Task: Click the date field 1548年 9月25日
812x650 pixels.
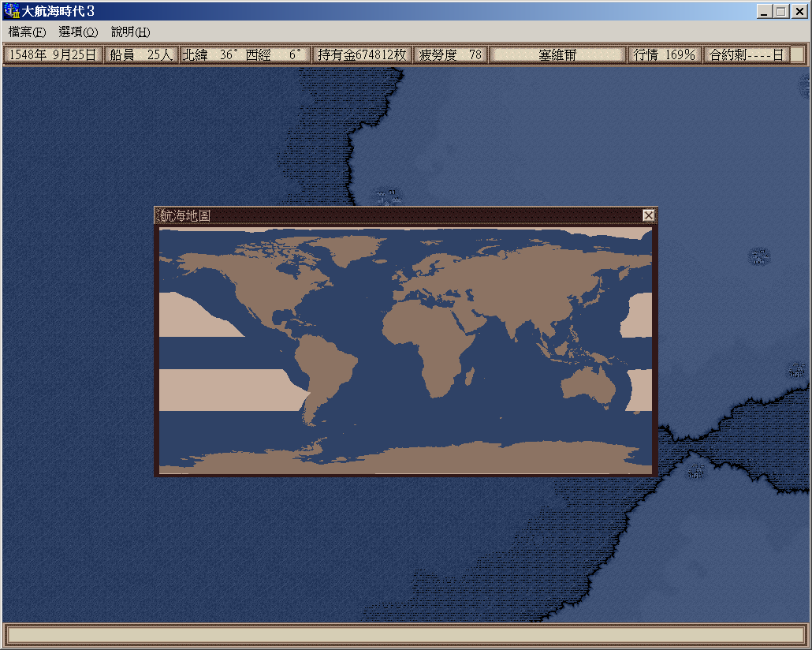Action: [53, 54]
